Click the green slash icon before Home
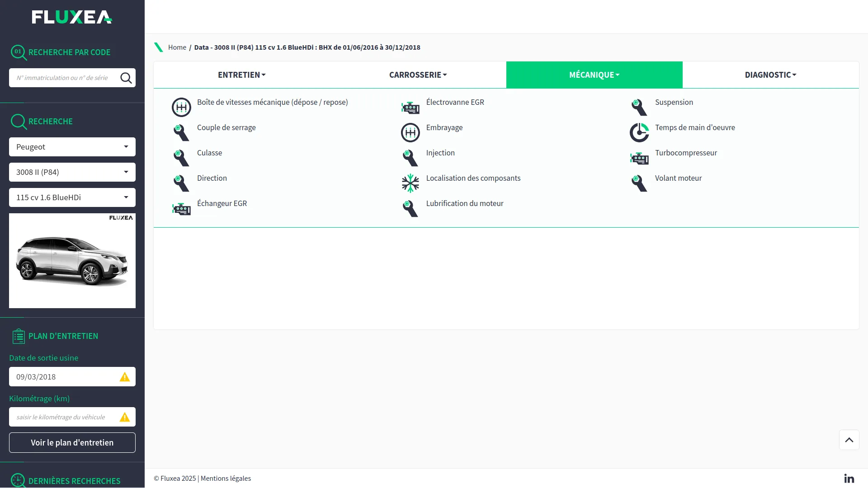868x488 pixels. click(159, 47)
